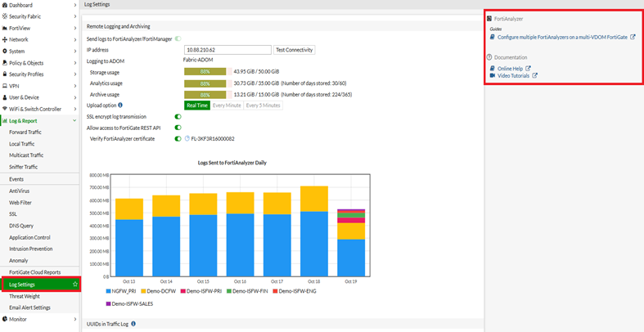Click the NGFW_PRI blue legend swatch
Screen dimensions: 644x332
(x=109, y=291)
